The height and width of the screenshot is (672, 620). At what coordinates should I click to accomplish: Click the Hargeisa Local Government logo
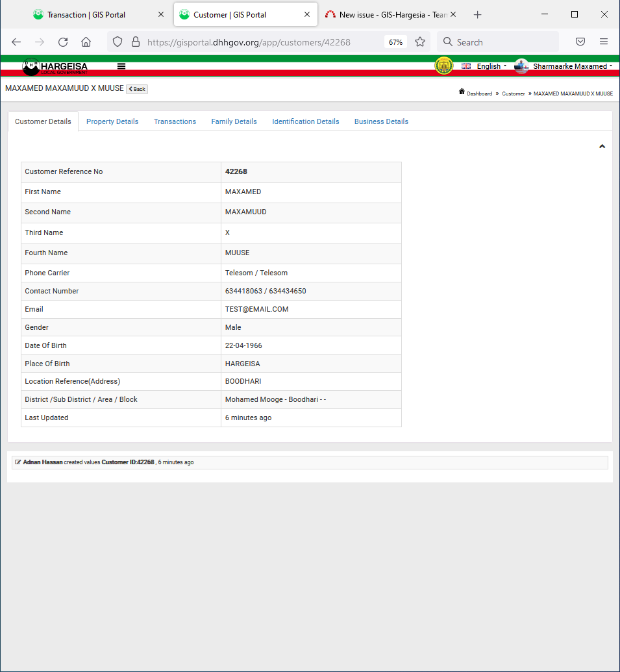click(x=55, y=66)
